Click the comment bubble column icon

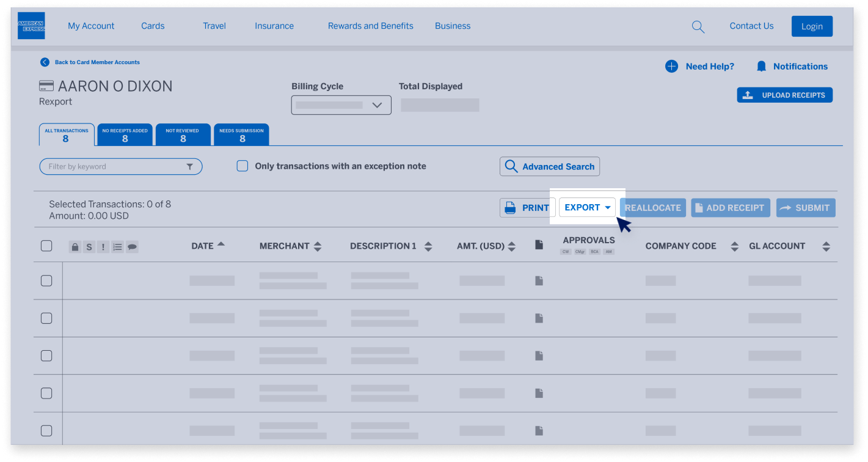click(132, 246)
